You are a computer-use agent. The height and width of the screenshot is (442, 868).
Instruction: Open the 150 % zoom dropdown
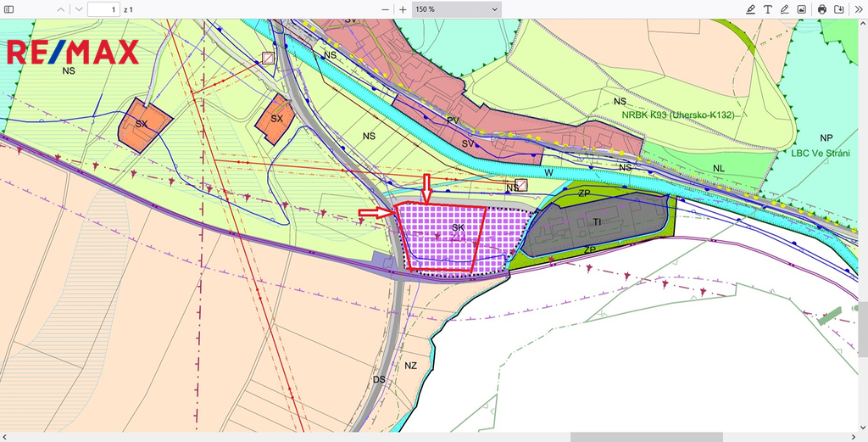[457, 8]
